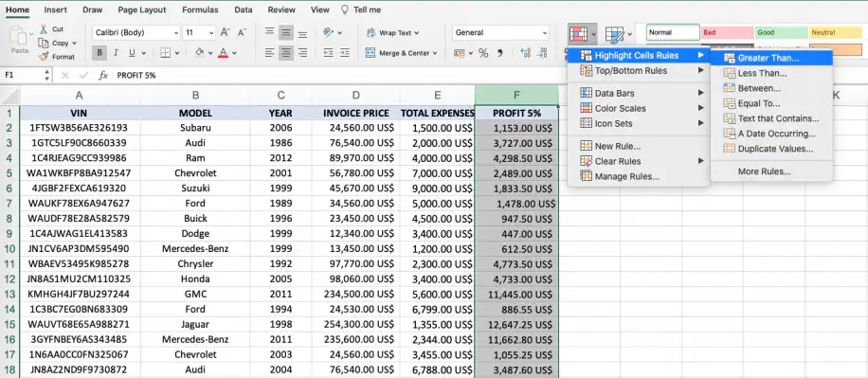
Task: Toggle center horizontal alignment
Action: (285, 53)
